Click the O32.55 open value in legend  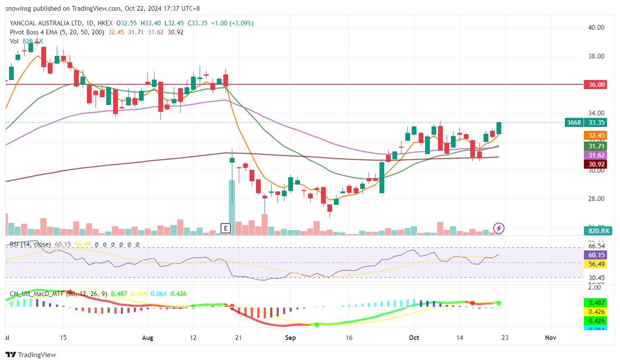pos(126,23)
